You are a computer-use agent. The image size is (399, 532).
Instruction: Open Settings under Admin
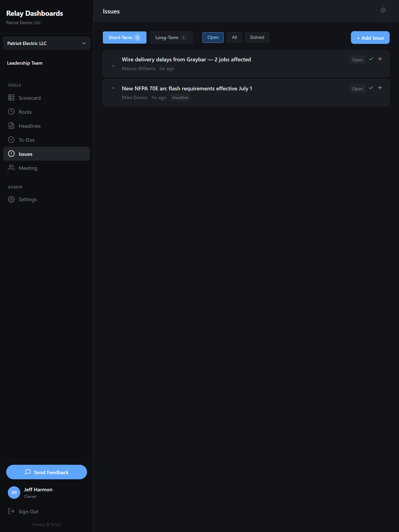click(46, 199)
